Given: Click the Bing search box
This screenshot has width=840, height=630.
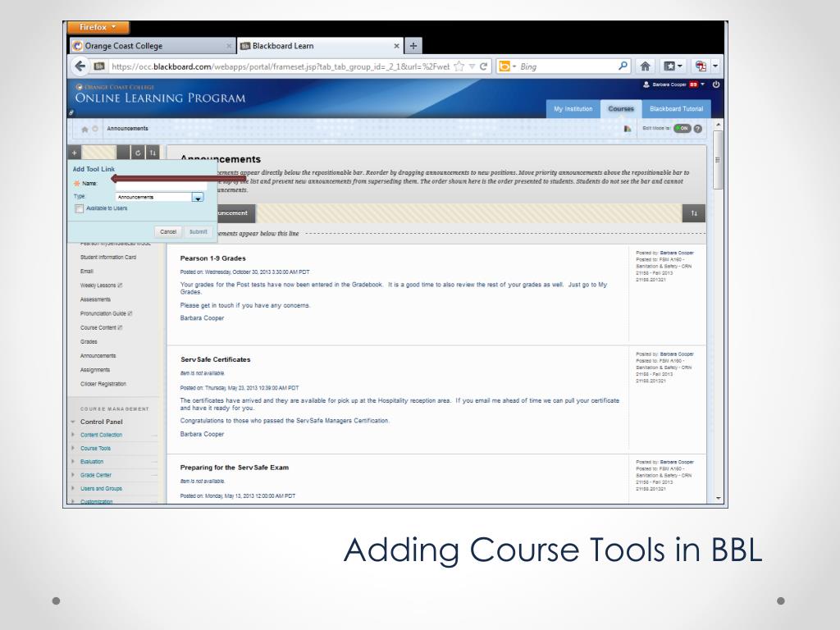Looking at the screenshot, I should tap(567, 66).
